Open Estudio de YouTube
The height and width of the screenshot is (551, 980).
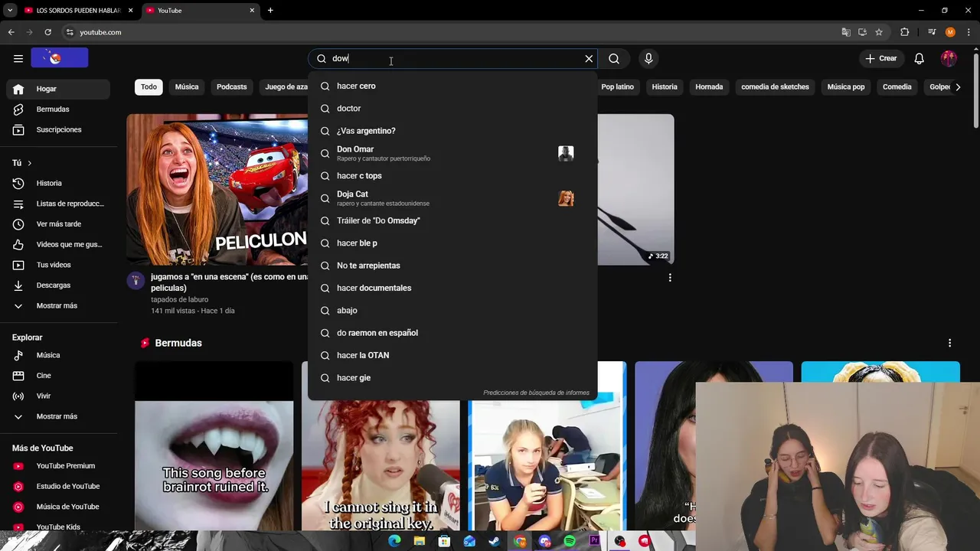tap(58, 486)
